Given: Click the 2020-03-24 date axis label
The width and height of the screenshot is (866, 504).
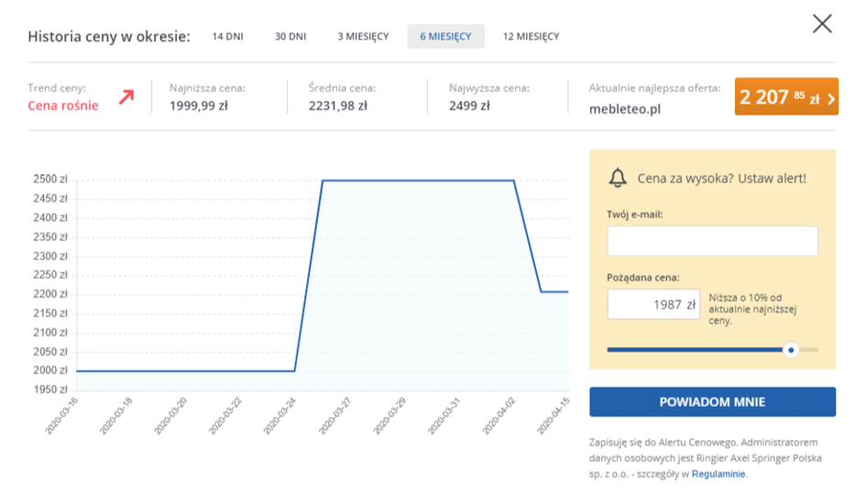Looking at the screenshot, I should point(280,416).
